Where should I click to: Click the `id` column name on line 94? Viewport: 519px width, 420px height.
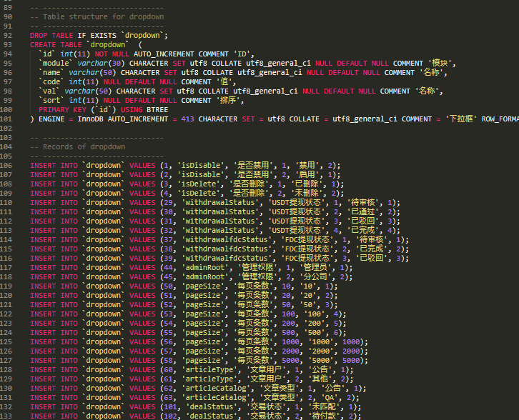point(47,54)
